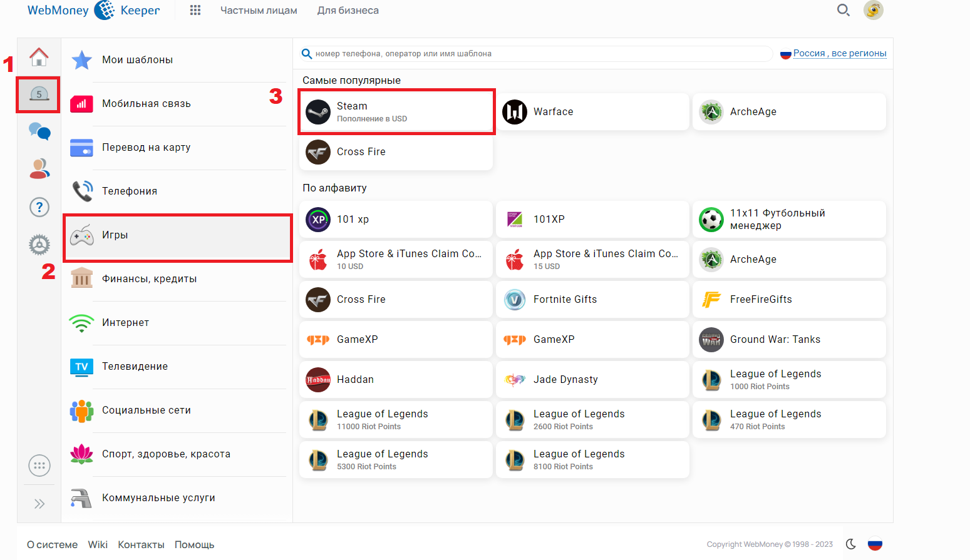Open Ground War: Tanks card

click(789, 340)
